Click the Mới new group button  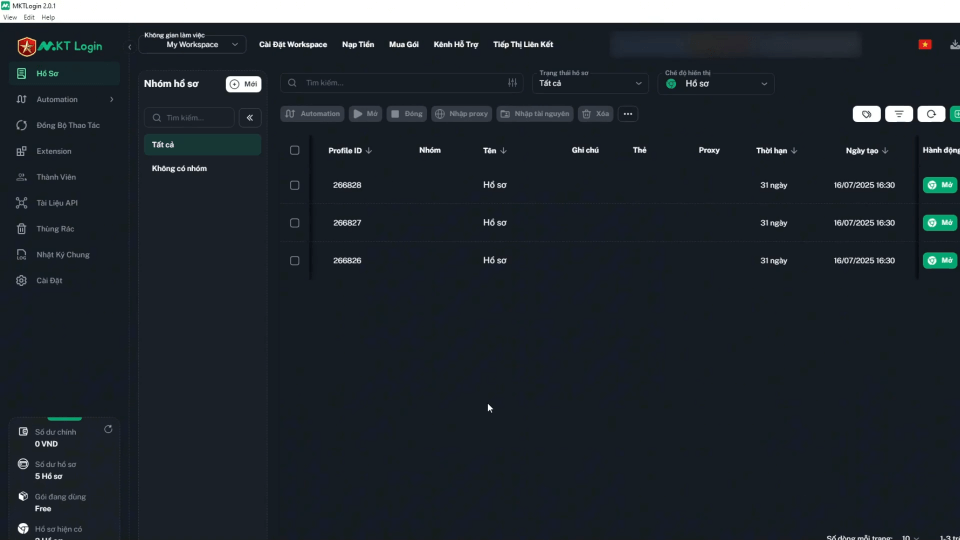coord(243,84)
